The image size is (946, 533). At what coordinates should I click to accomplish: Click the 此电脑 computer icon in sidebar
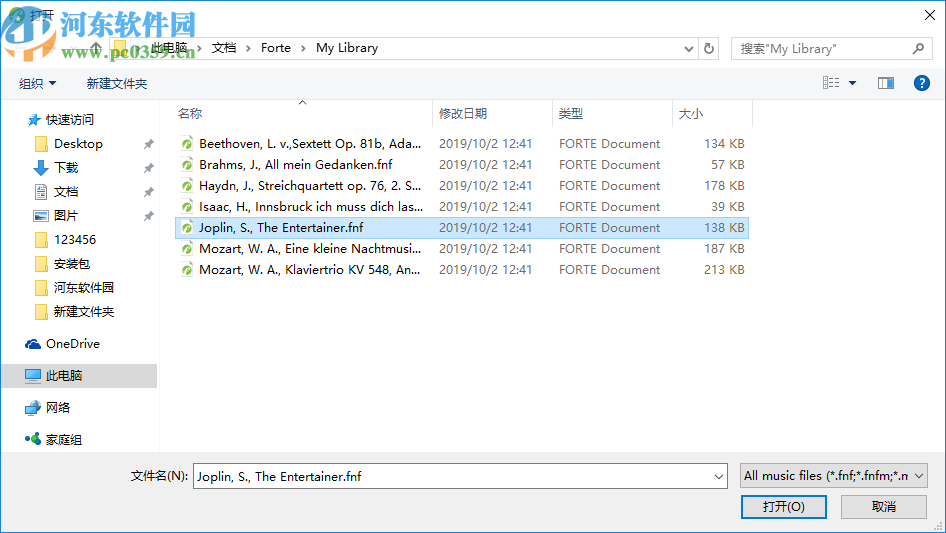pyautogui.click(x=33, y=375)
